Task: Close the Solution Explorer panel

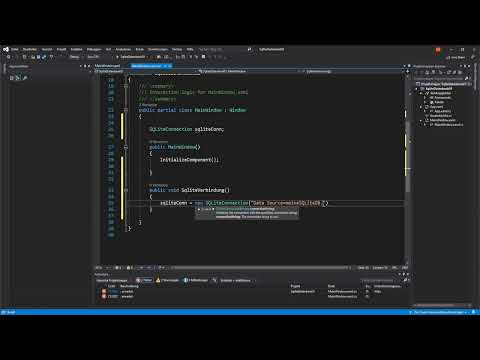Action: [x=469, y=66]
